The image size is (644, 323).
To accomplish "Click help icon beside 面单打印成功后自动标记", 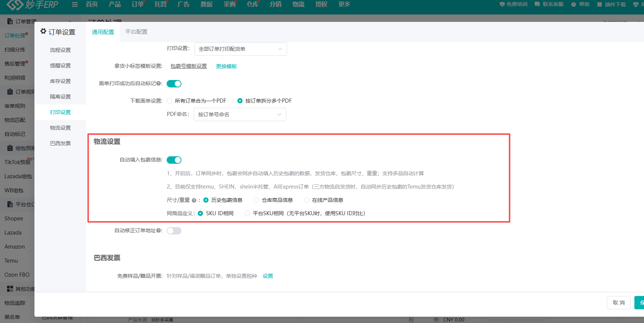I will (159, 84).
